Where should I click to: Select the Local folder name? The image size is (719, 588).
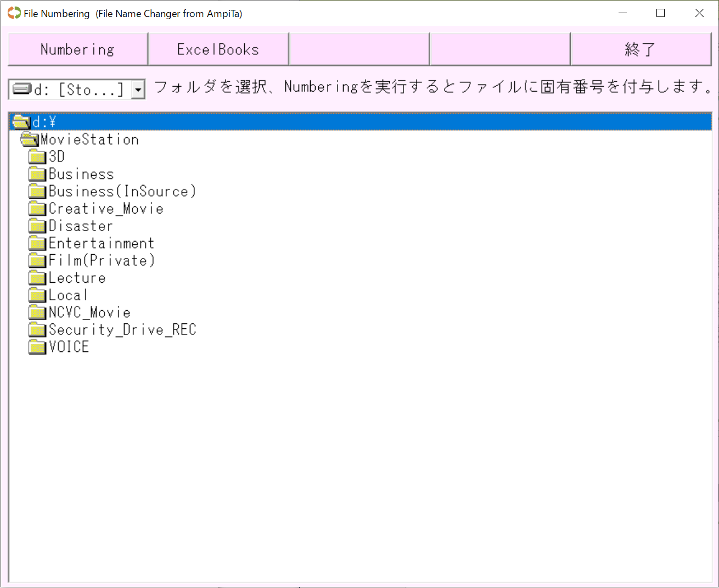tap(68, 295)
